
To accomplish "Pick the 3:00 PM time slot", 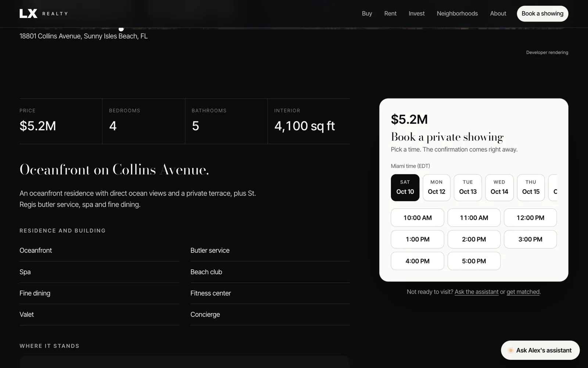I will click(x=530, y=239).
